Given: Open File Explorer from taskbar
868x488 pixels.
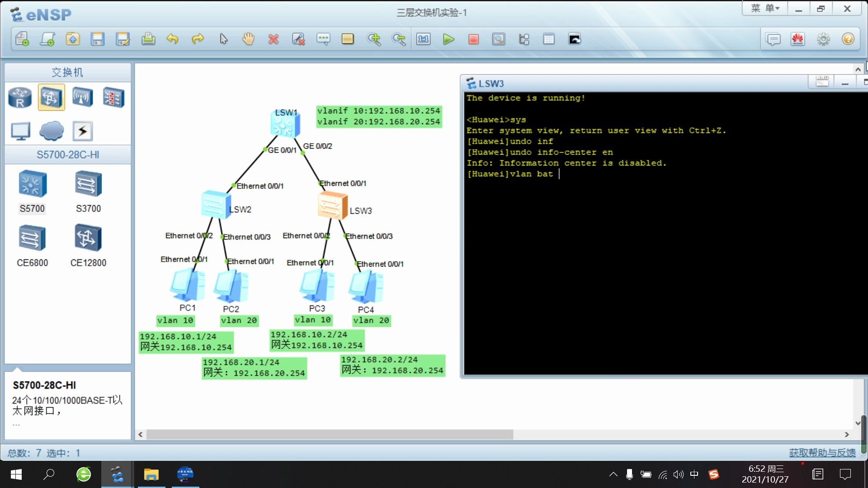Looking at the screenshot, I should point(151,474).
